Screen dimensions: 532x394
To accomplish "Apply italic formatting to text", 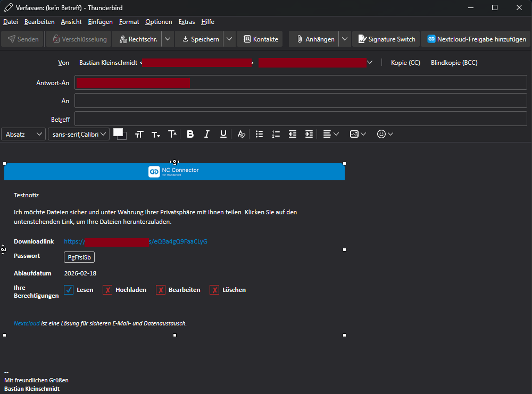I will [206, 134].
